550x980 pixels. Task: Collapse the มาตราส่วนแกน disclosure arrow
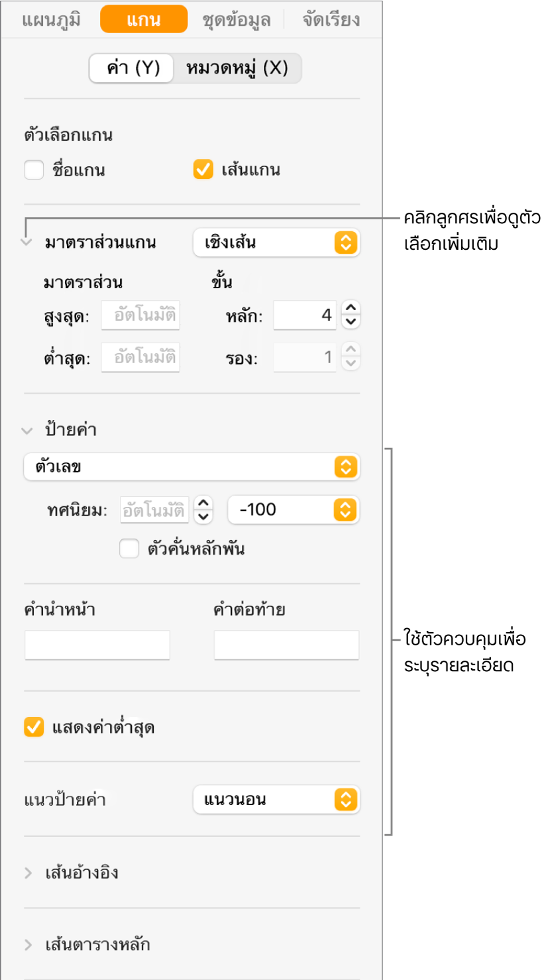[27, 243]
